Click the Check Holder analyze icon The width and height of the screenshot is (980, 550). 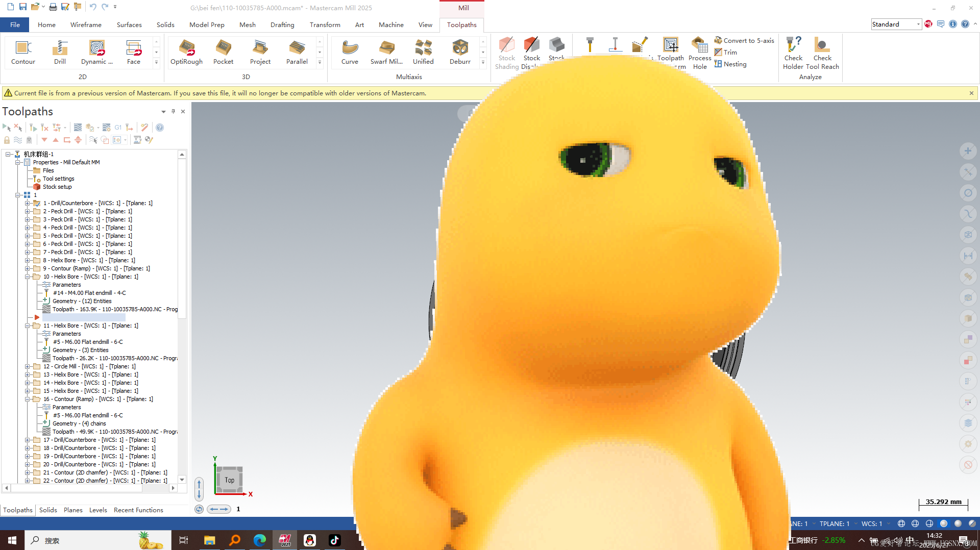[x=793, y=53]
